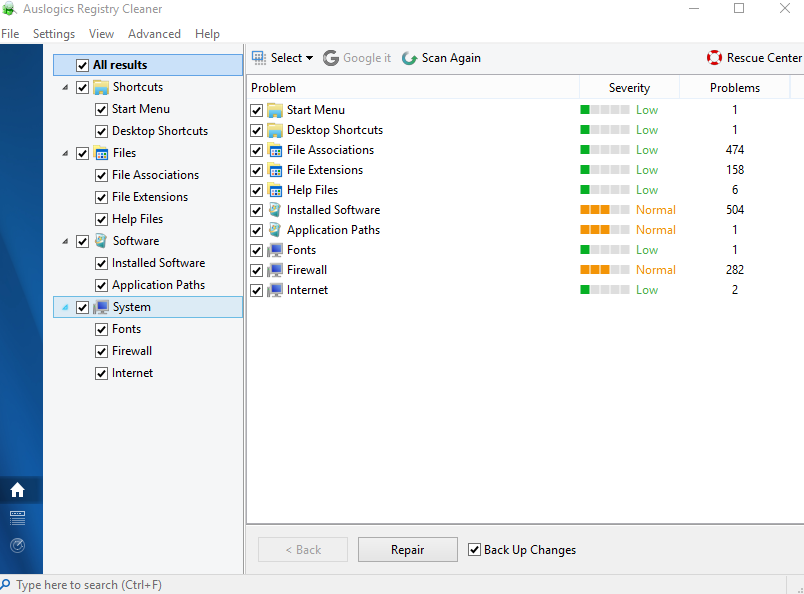Click the Internet severity level bar
This screenshot has width=804, height=594.
[x=604, y=290]
